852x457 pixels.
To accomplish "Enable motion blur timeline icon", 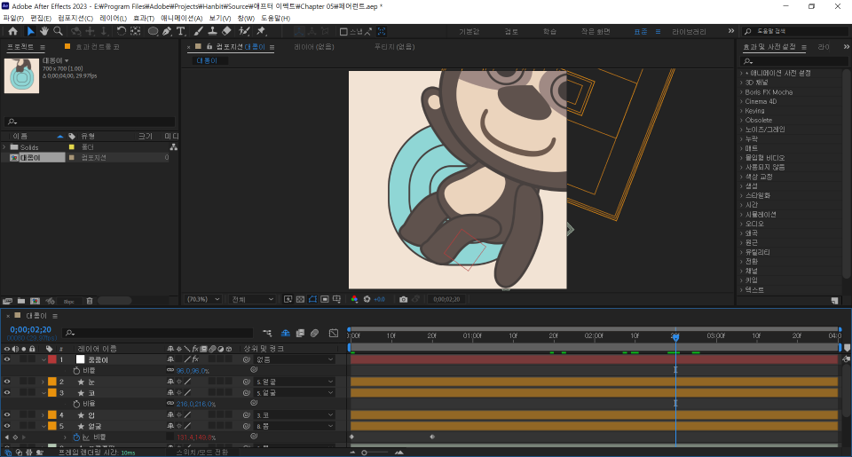I will coord(315,333).
